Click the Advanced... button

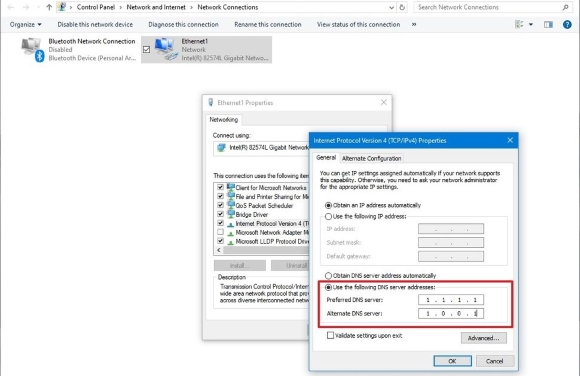(483, 338)
